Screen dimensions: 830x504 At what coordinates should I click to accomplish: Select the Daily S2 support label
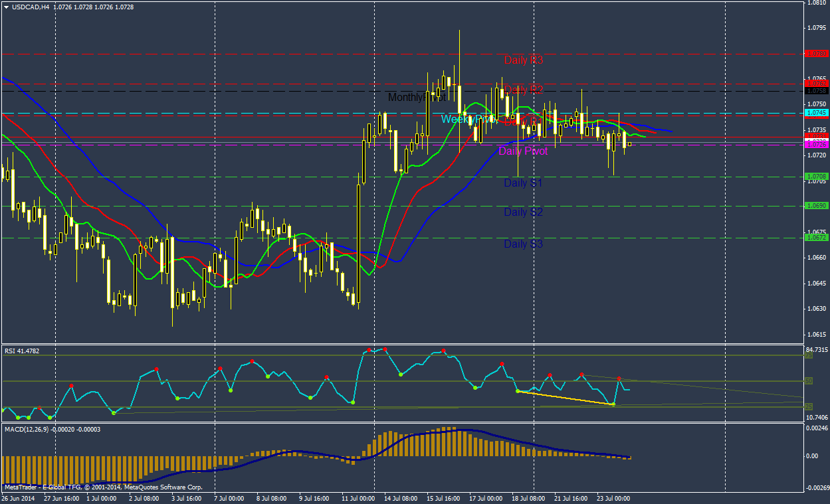click(x=523, y=212)
